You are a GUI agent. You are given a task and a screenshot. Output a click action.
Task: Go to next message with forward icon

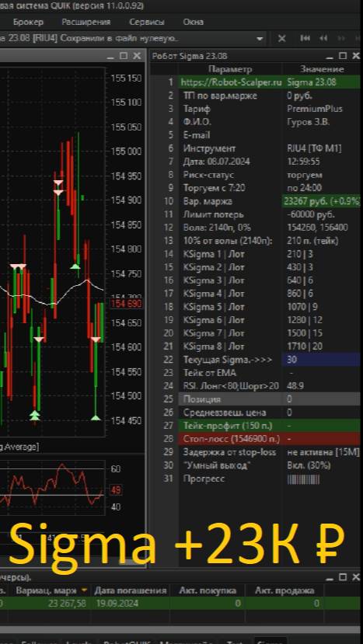pyautogui.click(x=341, y=39)
